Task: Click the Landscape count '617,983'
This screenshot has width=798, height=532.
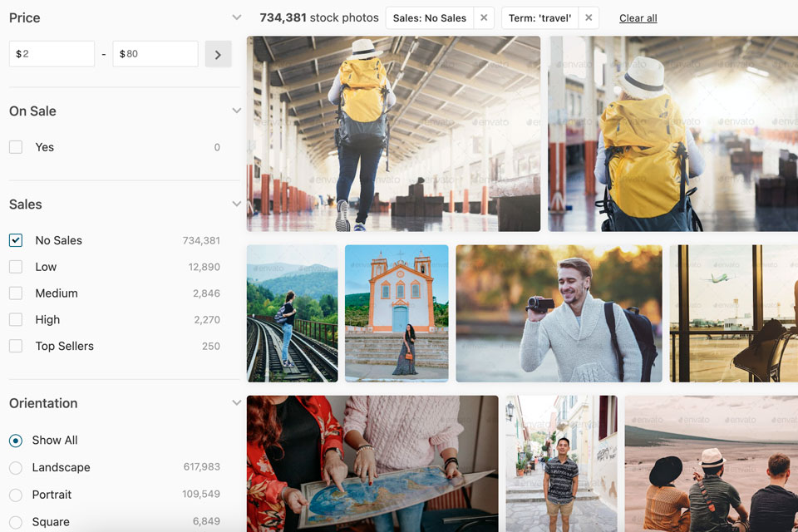Action: (x=202, y=467)
